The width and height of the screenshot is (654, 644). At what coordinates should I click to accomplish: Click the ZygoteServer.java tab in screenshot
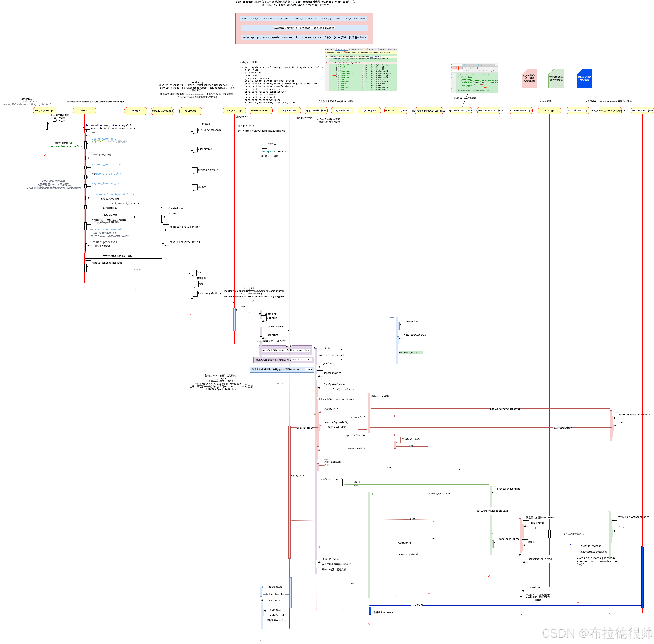coord(470,65)
